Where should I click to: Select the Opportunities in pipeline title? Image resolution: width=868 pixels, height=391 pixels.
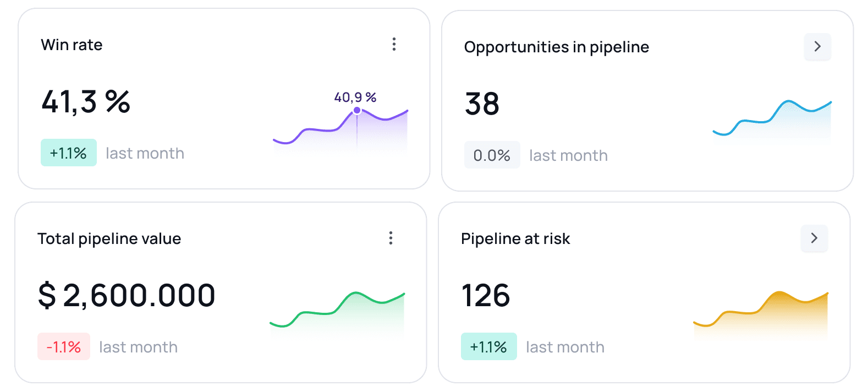click(x=556, y=47)
